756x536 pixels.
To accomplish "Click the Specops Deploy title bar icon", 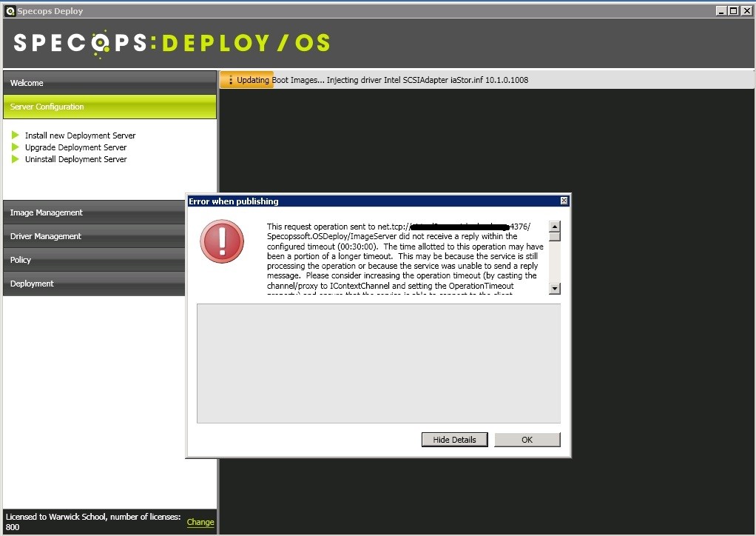I will pyautogui.click(x=10, y=11).
